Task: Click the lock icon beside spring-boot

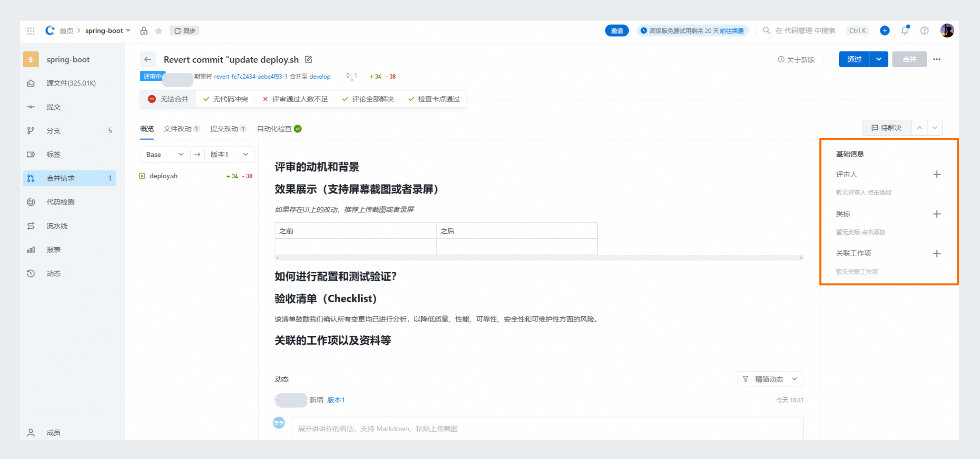Action: click(x=144, y=31)
